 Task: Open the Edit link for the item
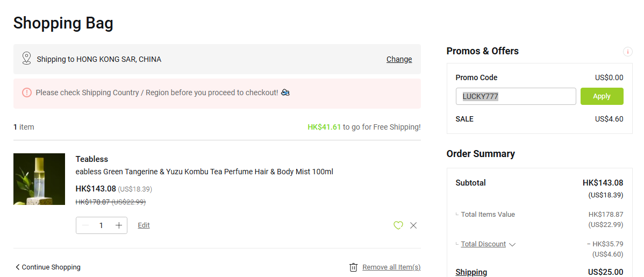click(144, 225)
